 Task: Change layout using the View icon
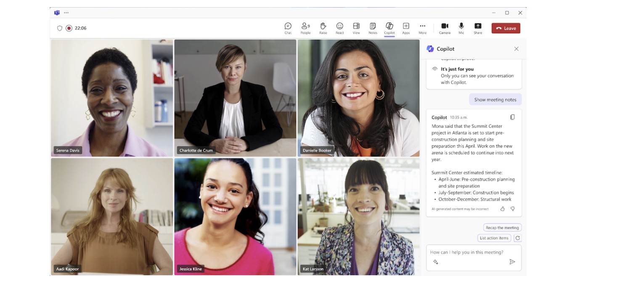tap(356, 28)
